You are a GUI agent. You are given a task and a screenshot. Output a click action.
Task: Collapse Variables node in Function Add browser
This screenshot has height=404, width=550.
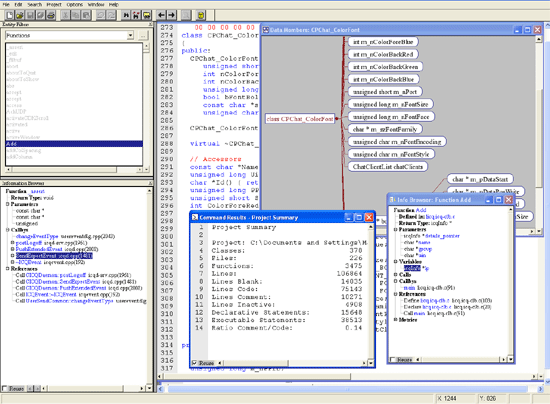point(395,262)
